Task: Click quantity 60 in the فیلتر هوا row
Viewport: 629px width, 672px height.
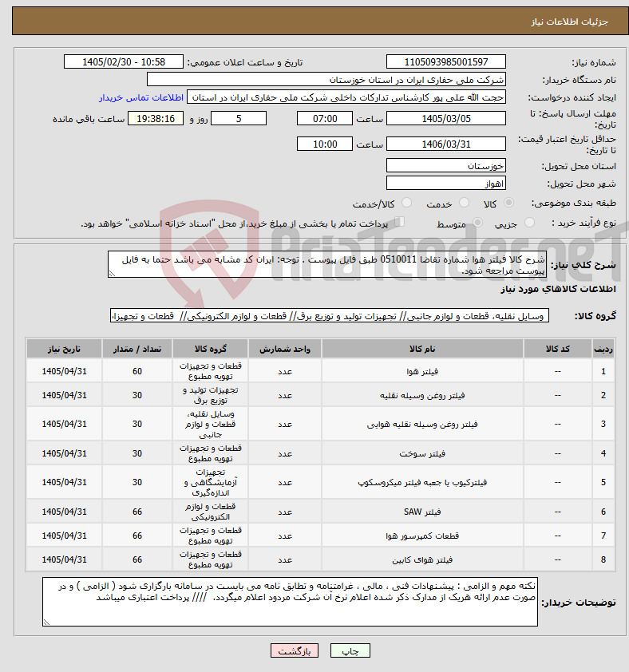Action: (137, 371)
